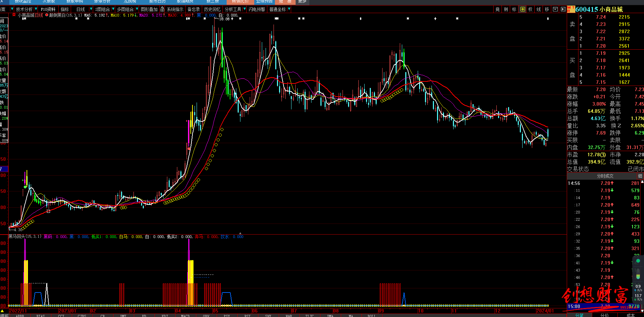Open the 多图组合 dropdown arrow

[x=137, y=9]
